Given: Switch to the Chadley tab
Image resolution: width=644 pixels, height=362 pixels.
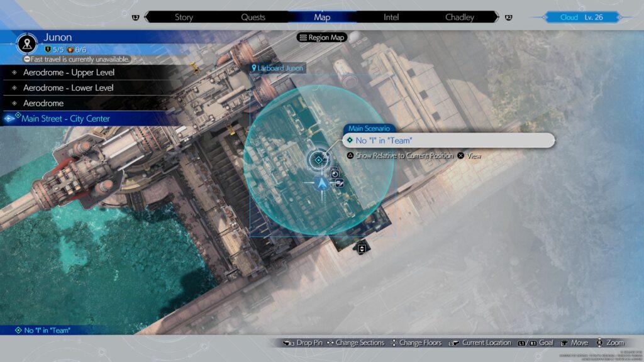Looking at the screenshot, I should point(460,18).
